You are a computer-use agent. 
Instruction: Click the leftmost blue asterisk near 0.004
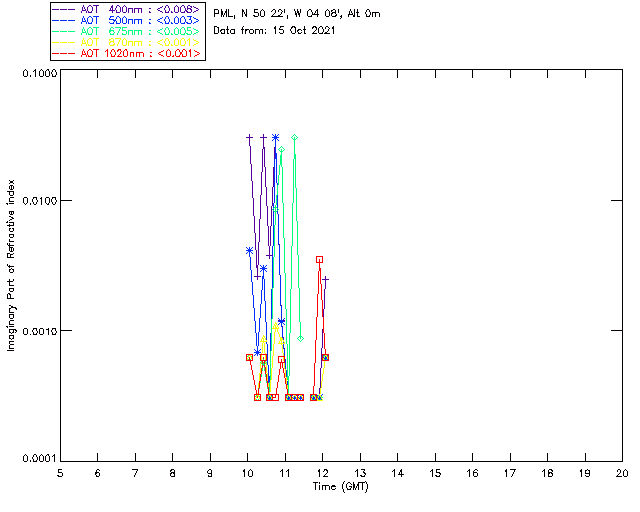[250, 250]
